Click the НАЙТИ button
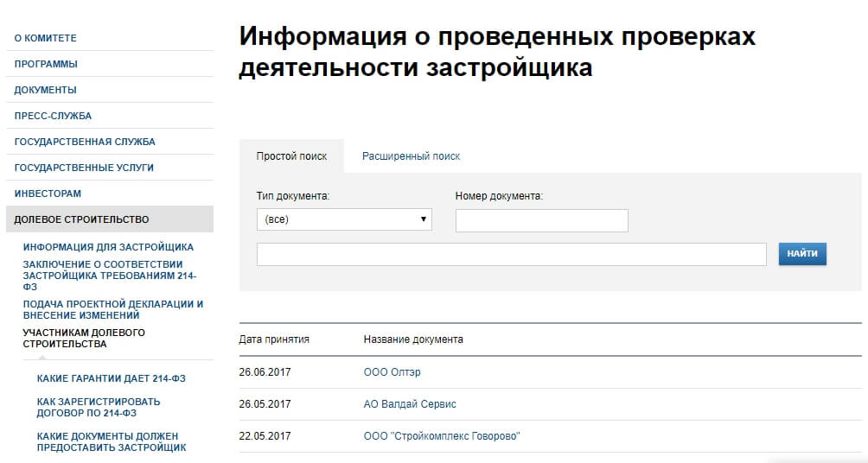This screenshot has height=463, width=868. click(802, 254)
